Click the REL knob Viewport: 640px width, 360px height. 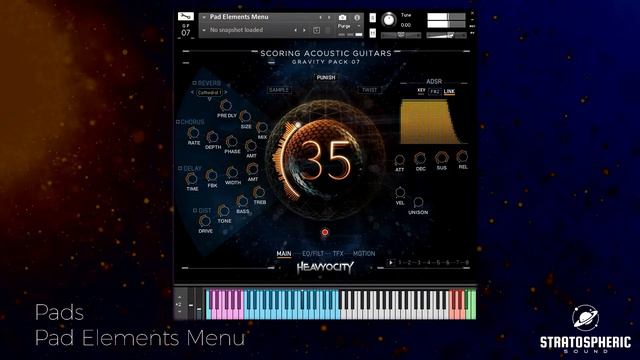click(462, 156)
